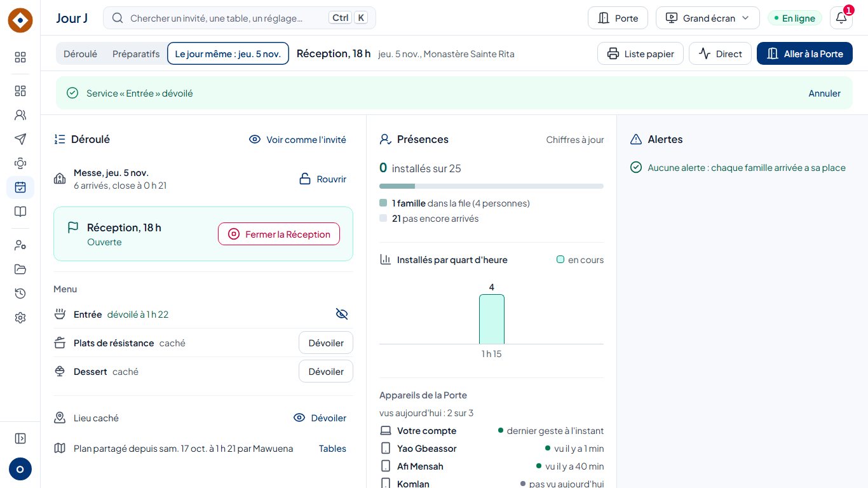This screenshot has height=488, width=868.
Task: Click Voir comme l'invité
Action: (297, 139)
